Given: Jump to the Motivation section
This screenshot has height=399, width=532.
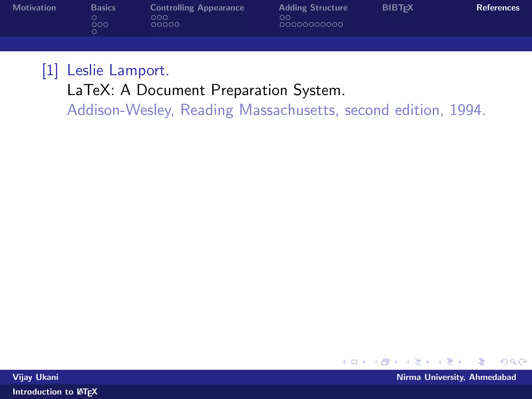Looking at the screenshot, I should [x=34, y=8].
